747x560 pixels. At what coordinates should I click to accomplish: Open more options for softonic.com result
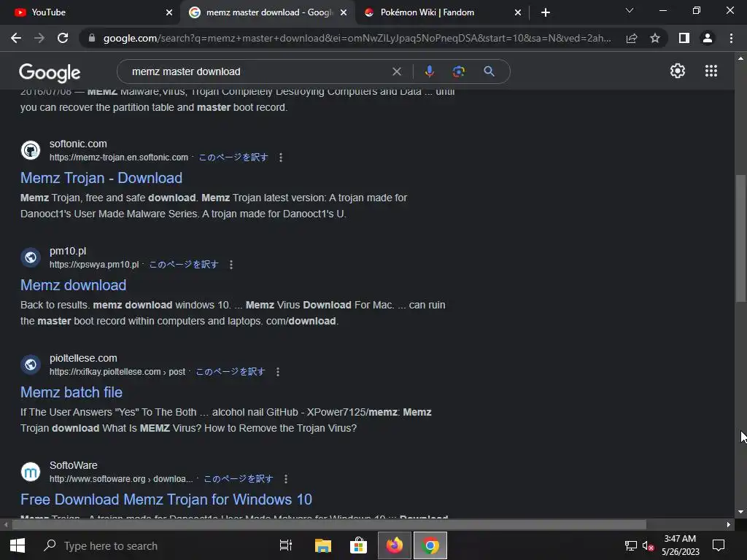click(281, 157)
